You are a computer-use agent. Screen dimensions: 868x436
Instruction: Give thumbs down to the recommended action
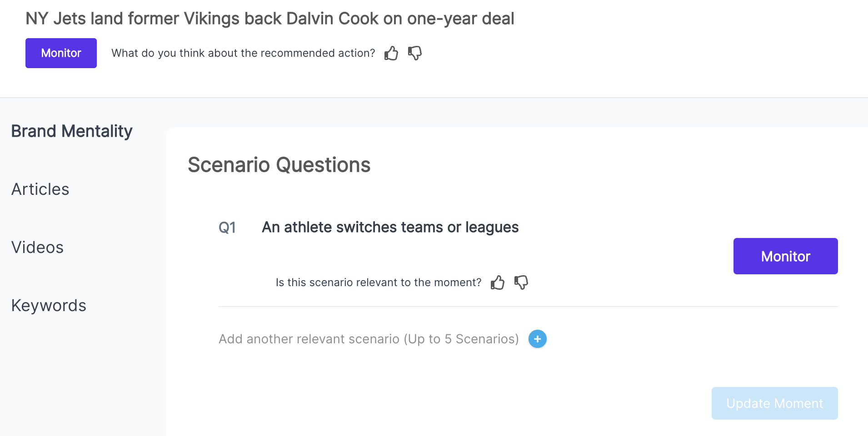click(414, 53)
